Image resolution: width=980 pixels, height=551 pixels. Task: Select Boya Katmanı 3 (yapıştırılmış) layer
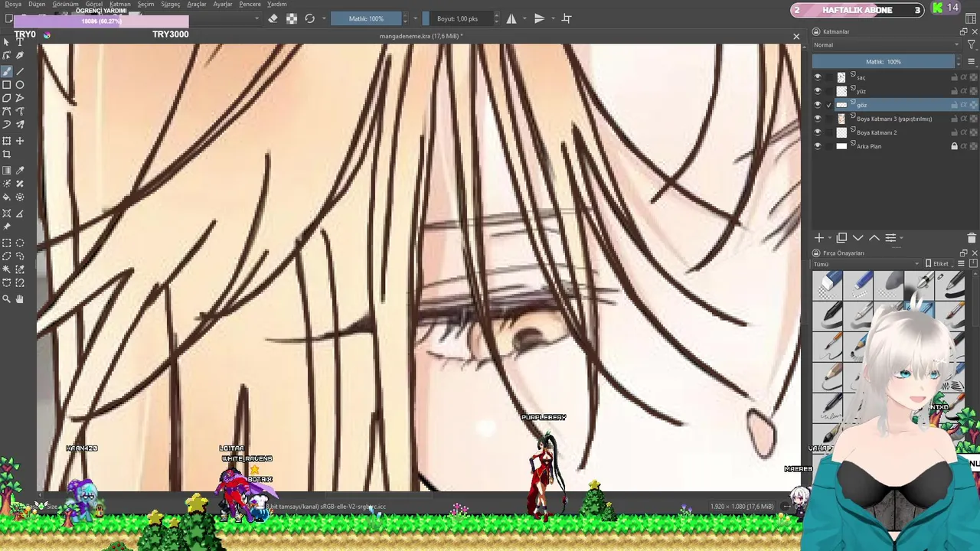894,119
